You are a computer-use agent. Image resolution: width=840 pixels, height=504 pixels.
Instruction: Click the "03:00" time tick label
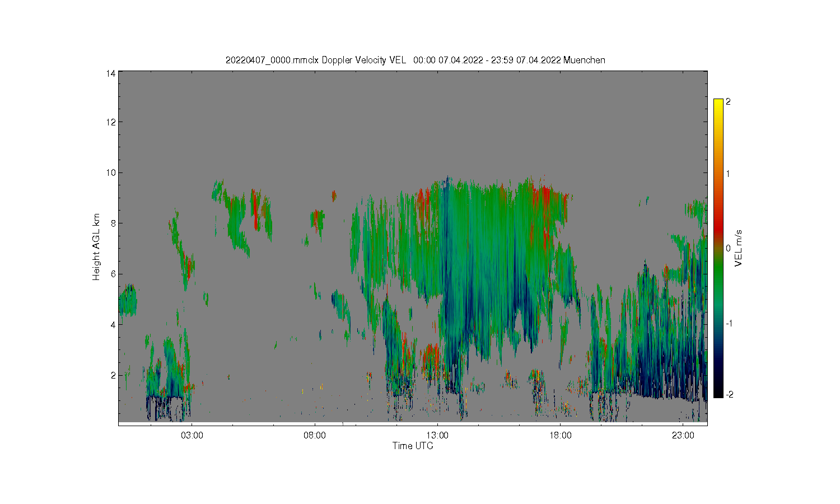[192, 435]
